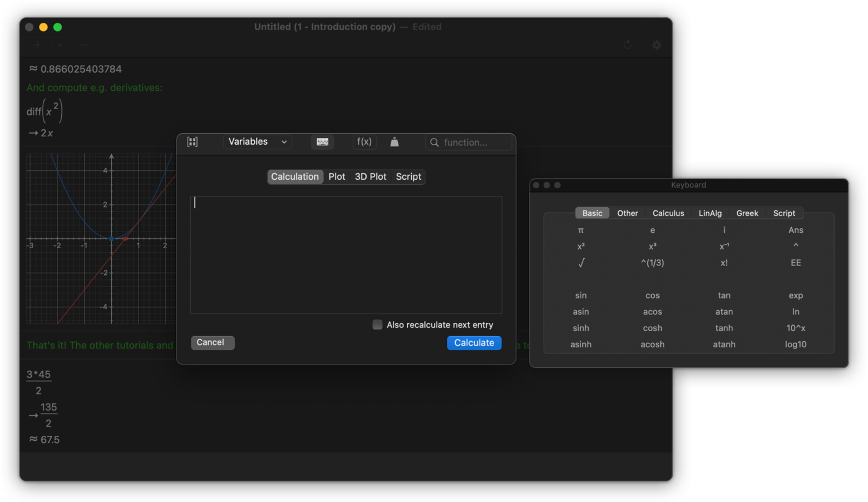Click the matrix insert icon

[193, 142]
